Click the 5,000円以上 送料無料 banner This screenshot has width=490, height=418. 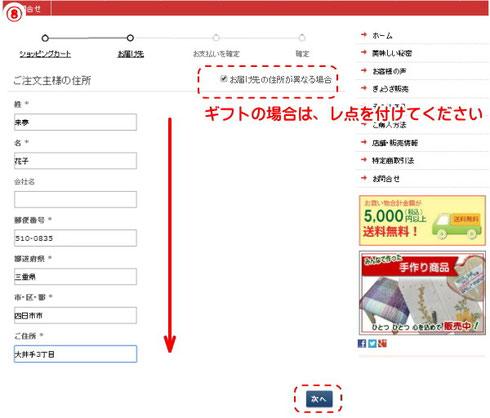point(422,220)
